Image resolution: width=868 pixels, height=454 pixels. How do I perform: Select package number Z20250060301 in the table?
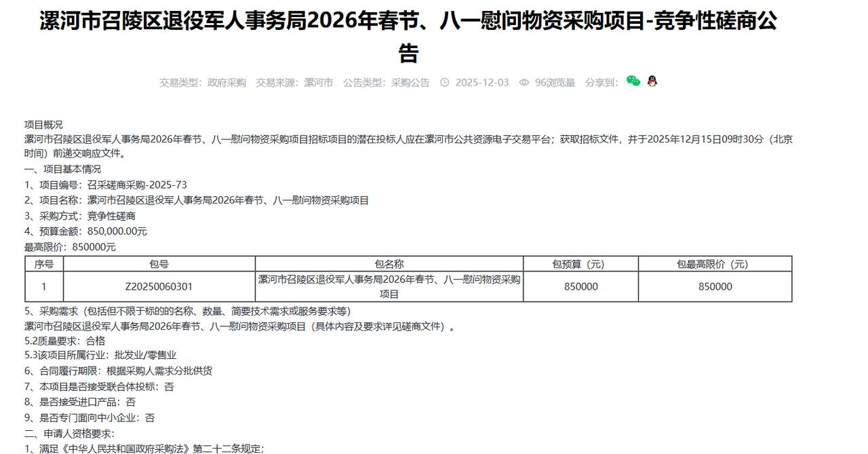click(x=158, y=286)
